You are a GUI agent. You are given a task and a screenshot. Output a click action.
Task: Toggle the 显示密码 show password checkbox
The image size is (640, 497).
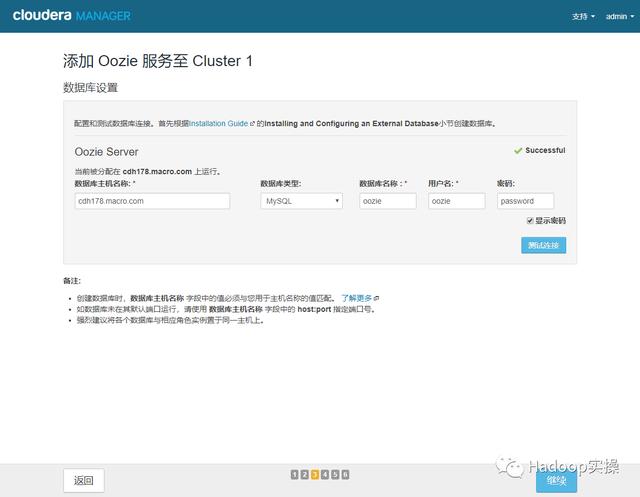click(530, 221)
